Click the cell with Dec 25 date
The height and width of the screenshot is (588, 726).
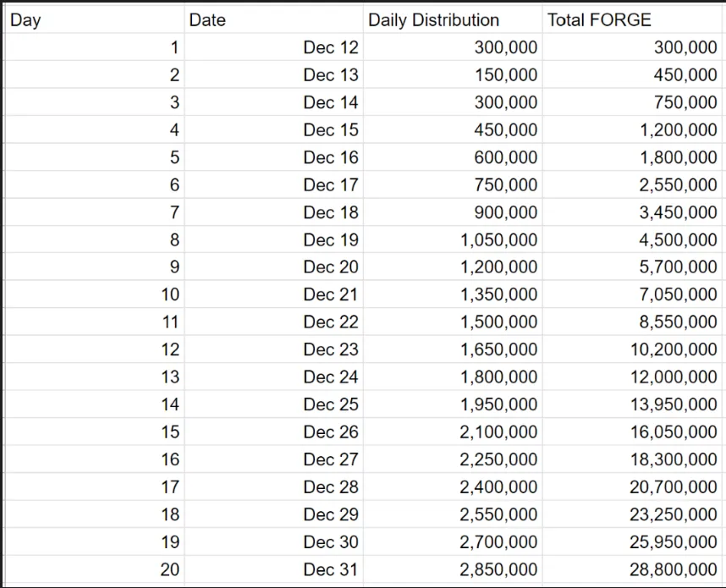click(273, 404)
